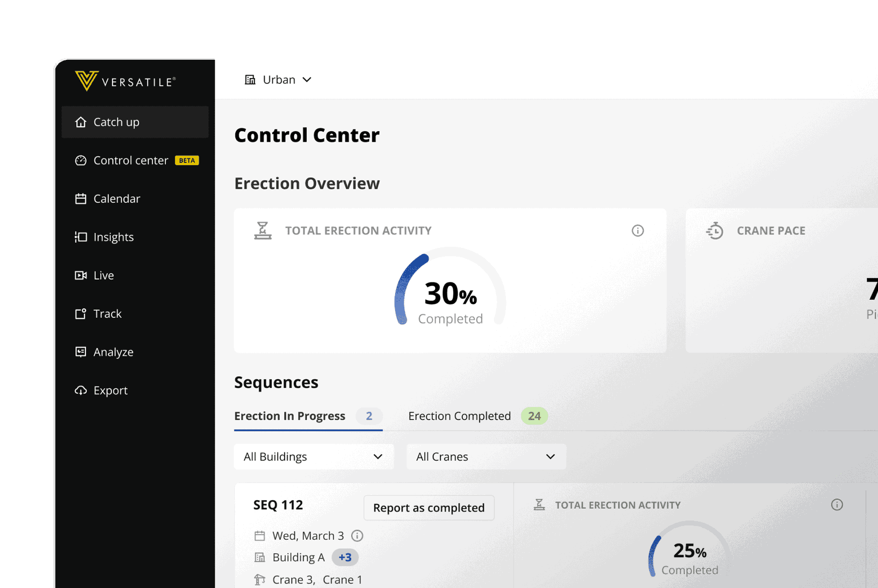Click the Export cloud icon

pyautogui.click(x=80, y=390)
